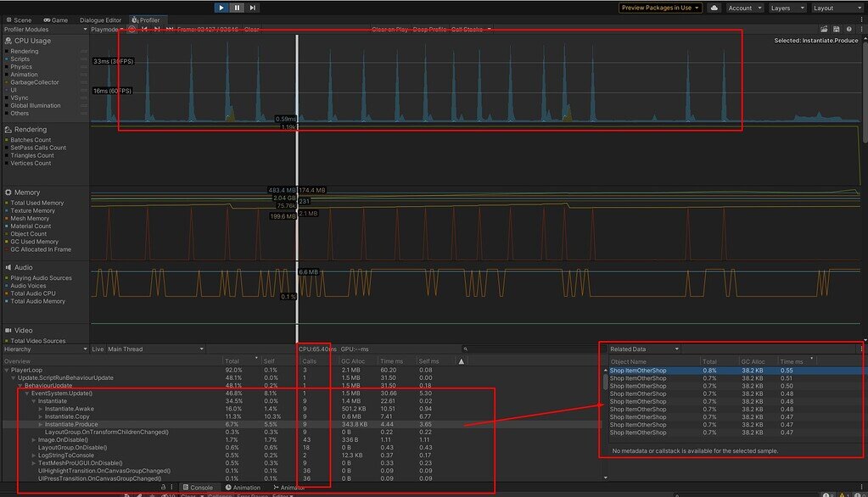Step to the next frame arrow icon

coord(156,28)
